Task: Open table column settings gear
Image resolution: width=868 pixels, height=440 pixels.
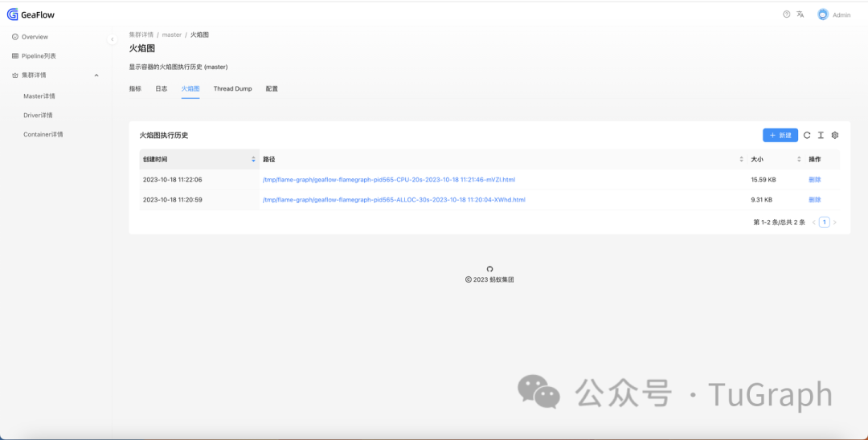Action: (x=835, y=135)
